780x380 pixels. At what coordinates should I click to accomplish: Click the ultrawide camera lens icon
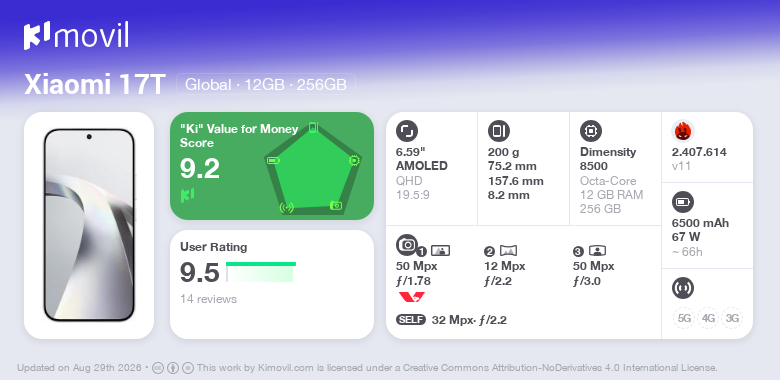[508, 251]
